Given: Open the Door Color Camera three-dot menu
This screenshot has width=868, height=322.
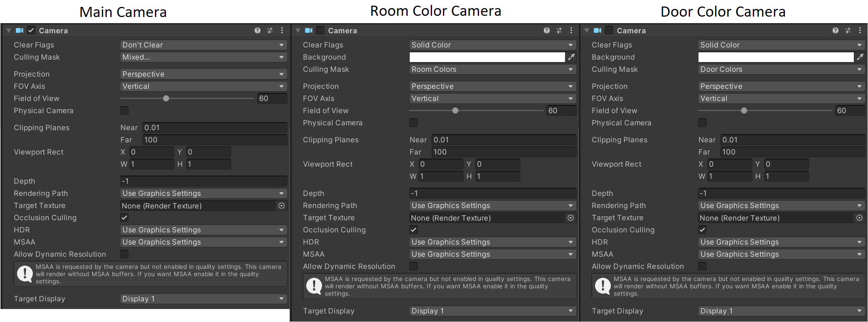Looking at the screenshot, I should (x=859, y=30).
